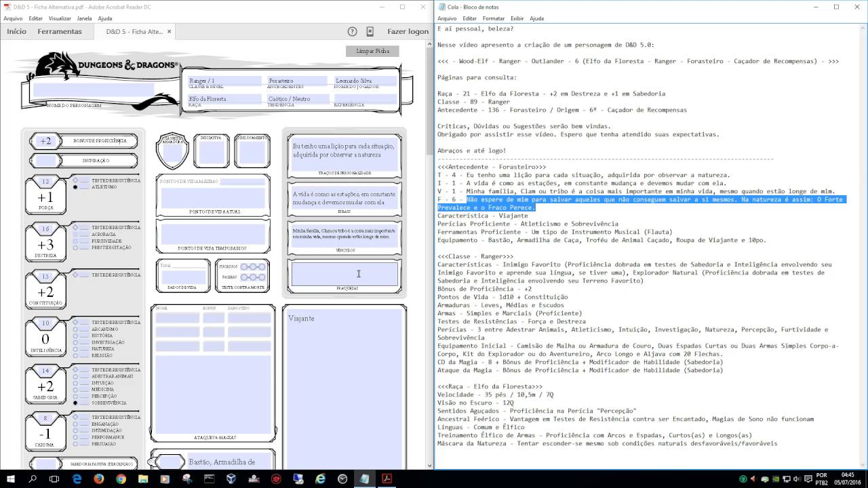Click the Inspiração value box

[45, 161]
